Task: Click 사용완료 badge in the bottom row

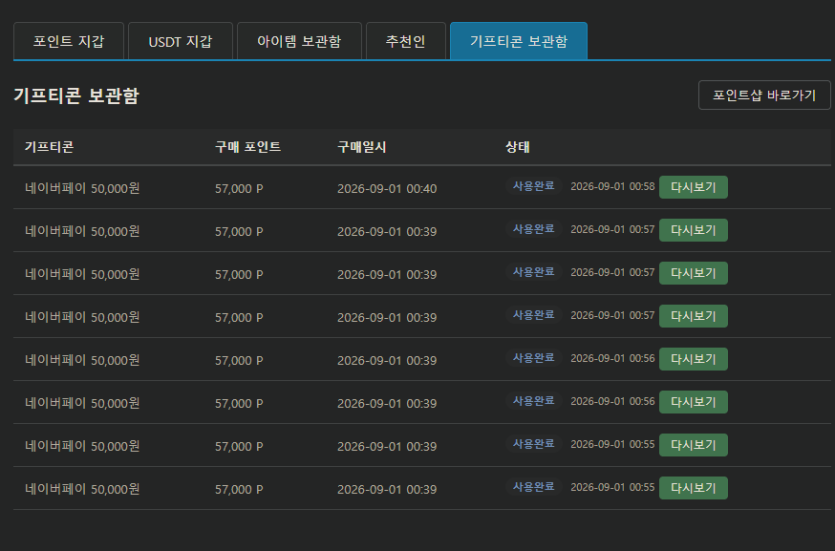Action: (x=534, y=487)
